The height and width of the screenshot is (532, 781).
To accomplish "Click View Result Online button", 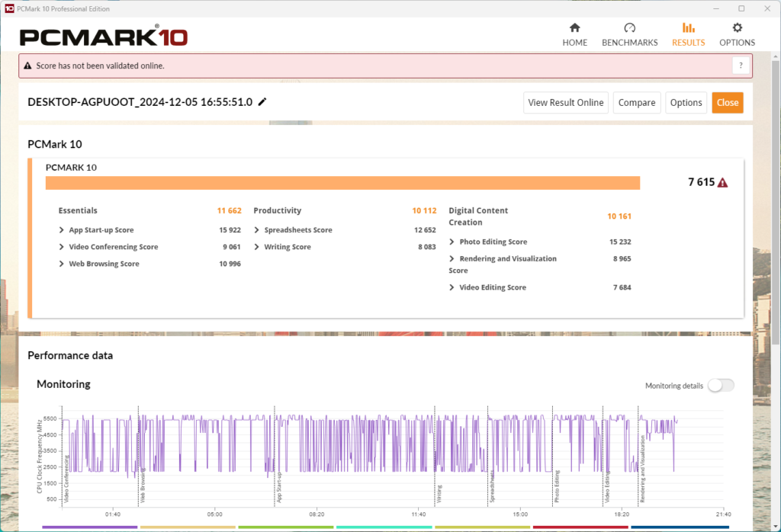I will point(566,103).
